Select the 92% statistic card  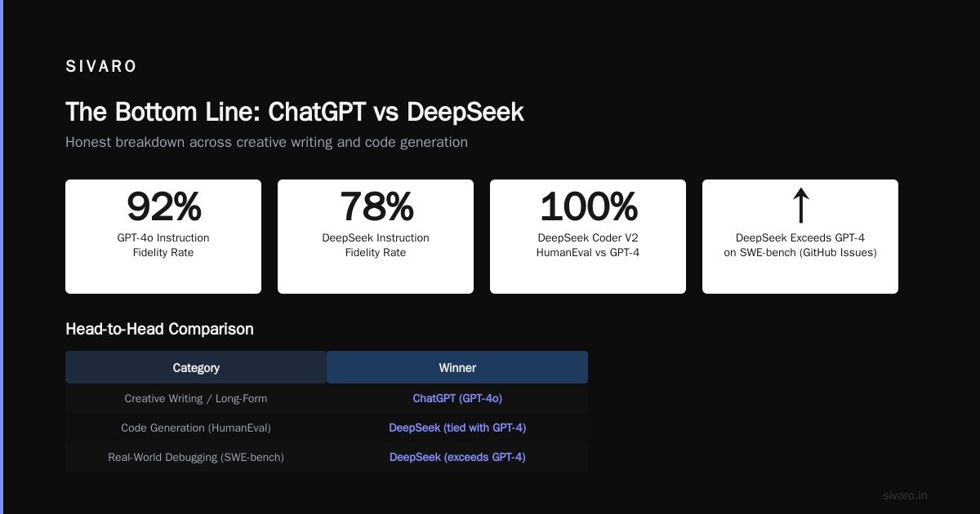[163, 237]
